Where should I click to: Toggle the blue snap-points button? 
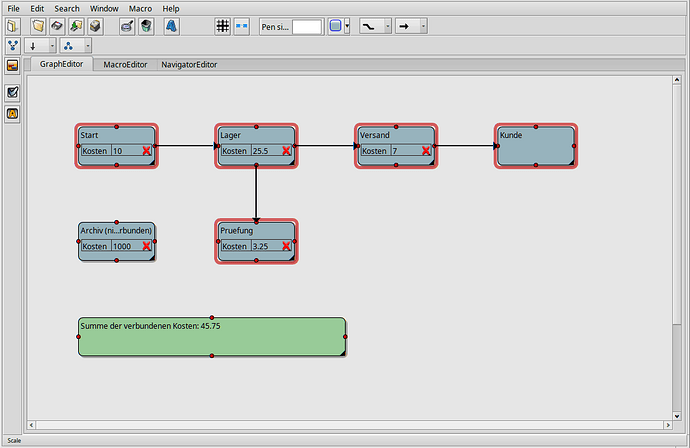tap(242, 26)
